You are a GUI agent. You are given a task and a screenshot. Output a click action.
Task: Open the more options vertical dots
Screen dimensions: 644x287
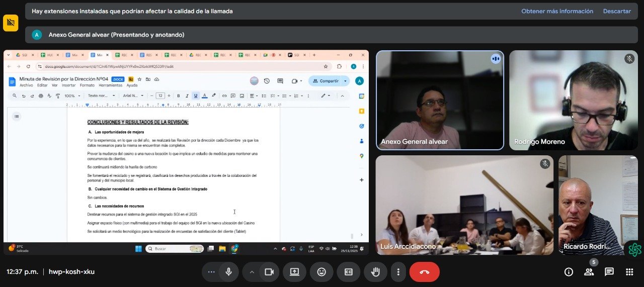pos(398,272)
